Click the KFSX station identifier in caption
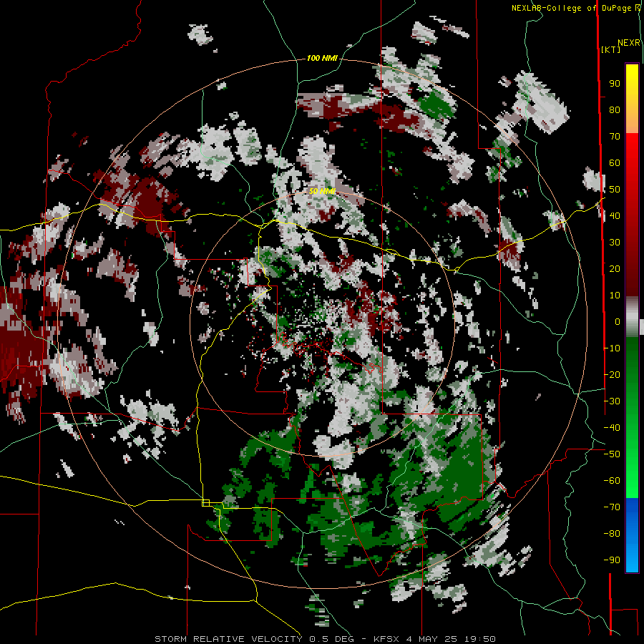Viewport: 644px width, 644px height. tap(387, 639)
